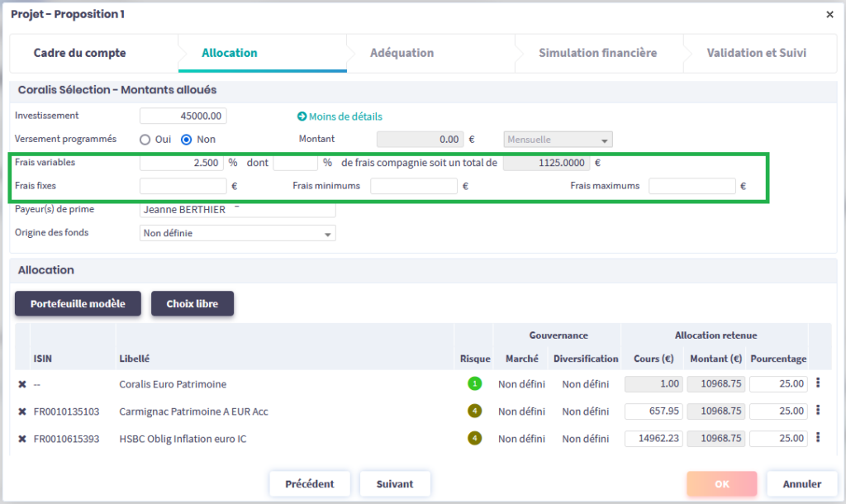Remove the HSBC Oblig Inflation euro IC row

(22, 439)
